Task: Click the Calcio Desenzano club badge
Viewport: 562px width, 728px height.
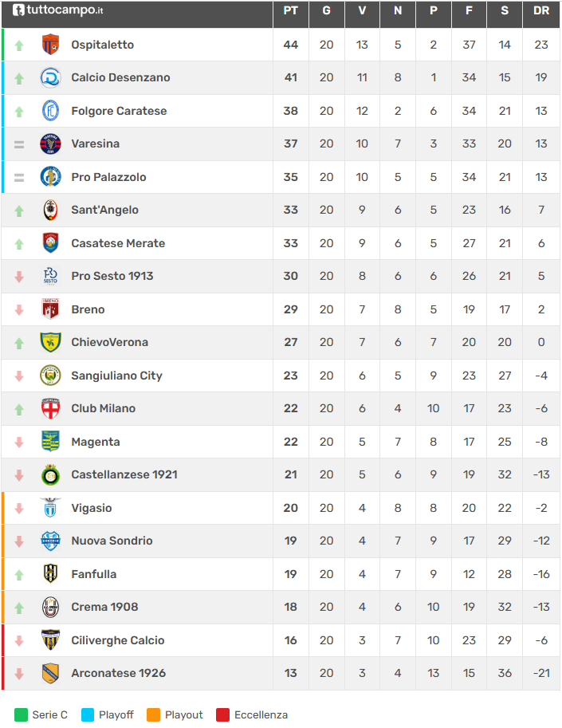Action: pyautogui.click(x=50, y=77)
